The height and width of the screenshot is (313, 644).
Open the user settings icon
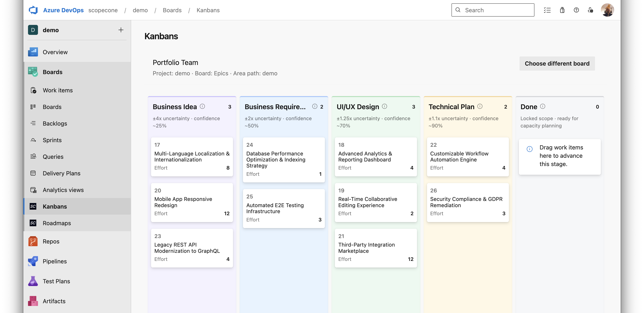[x=590, y=10]
